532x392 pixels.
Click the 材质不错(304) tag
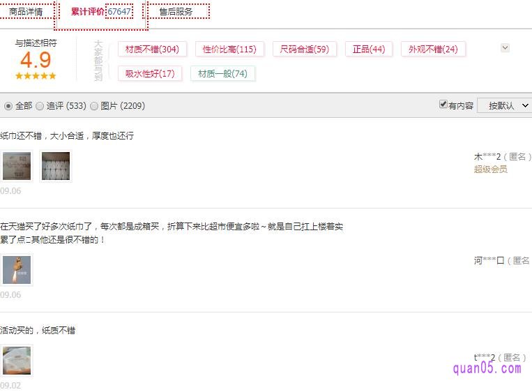(152, 50)
